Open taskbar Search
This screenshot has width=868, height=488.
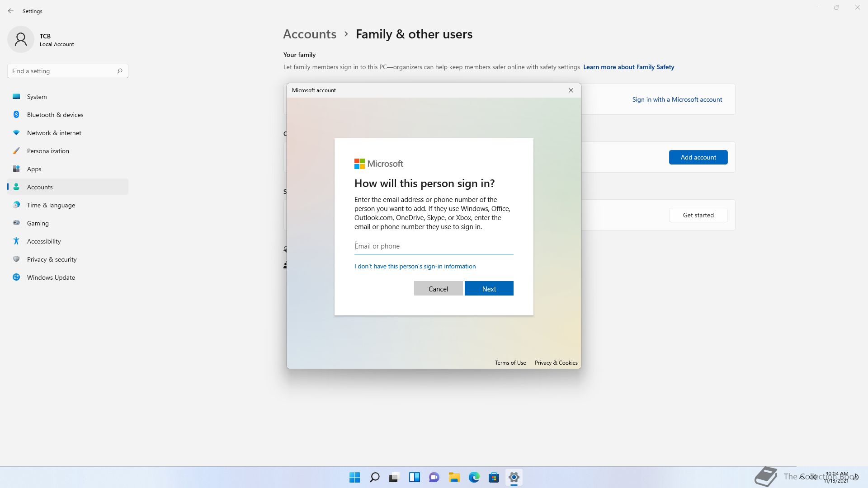point(374,477)
